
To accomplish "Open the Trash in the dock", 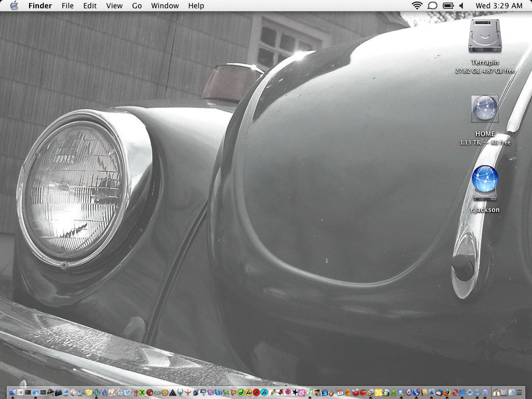I will [519, 393].
